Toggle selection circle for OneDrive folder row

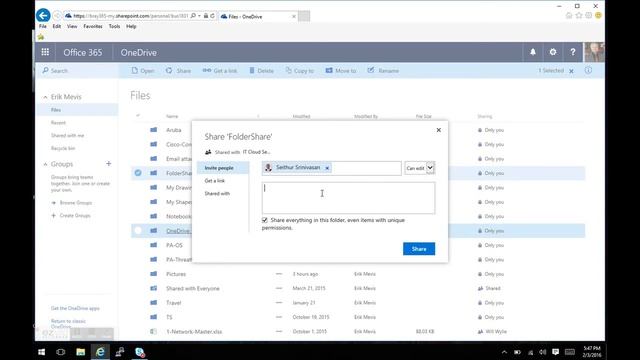tap(138, 231)
